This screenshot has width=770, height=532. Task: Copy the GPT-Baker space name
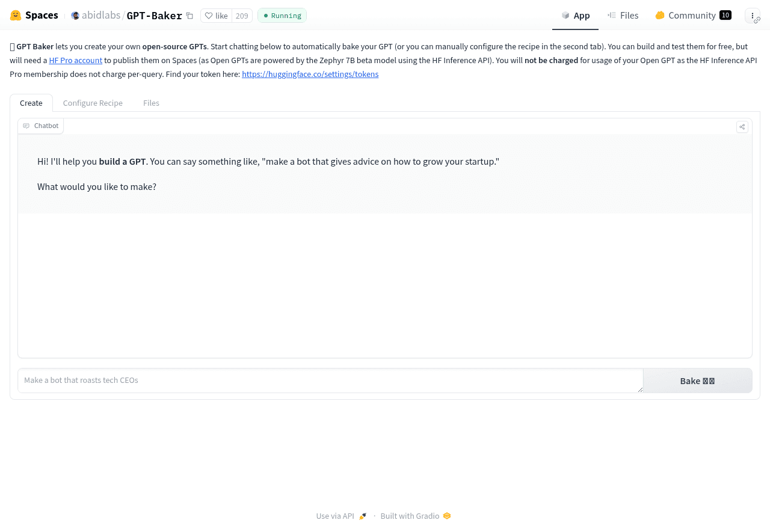point(189,16)
